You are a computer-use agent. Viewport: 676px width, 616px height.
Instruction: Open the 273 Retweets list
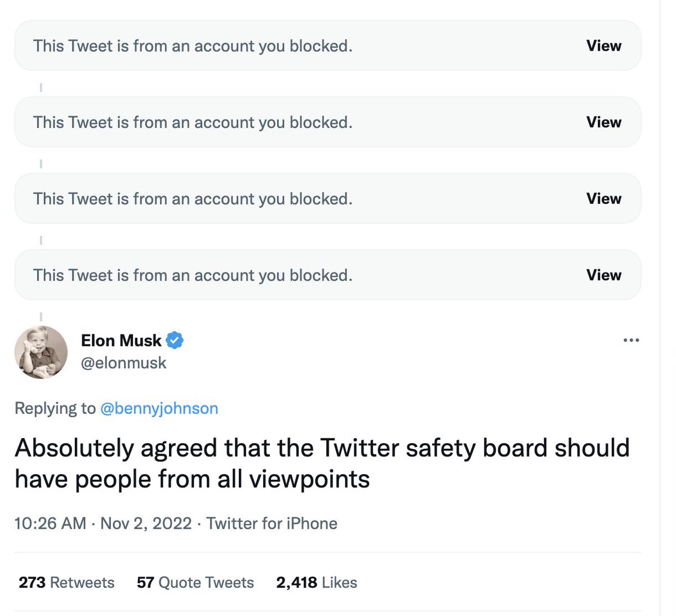66,582
